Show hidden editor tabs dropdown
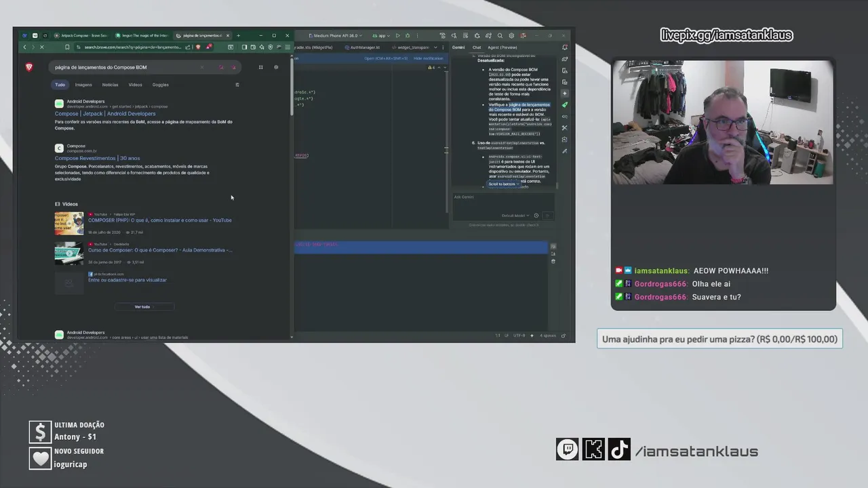The image size is (868, 488). click(435, 47)
